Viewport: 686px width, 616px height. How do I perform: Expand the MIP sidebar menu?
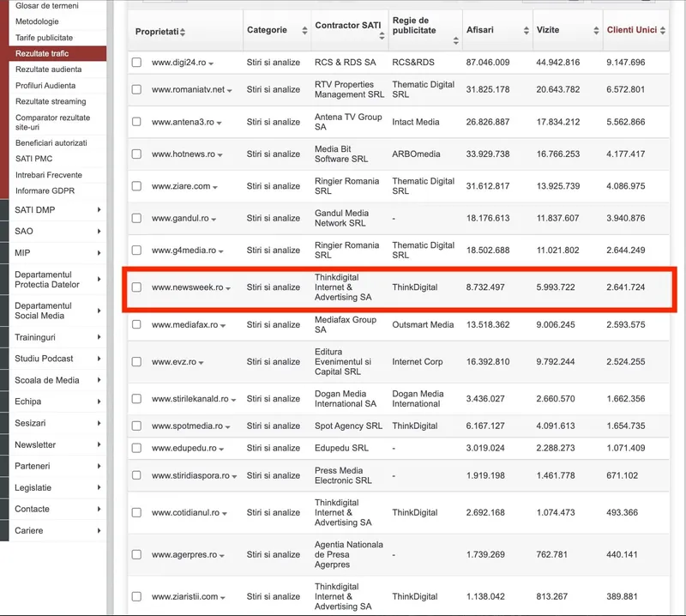point(57,252)
